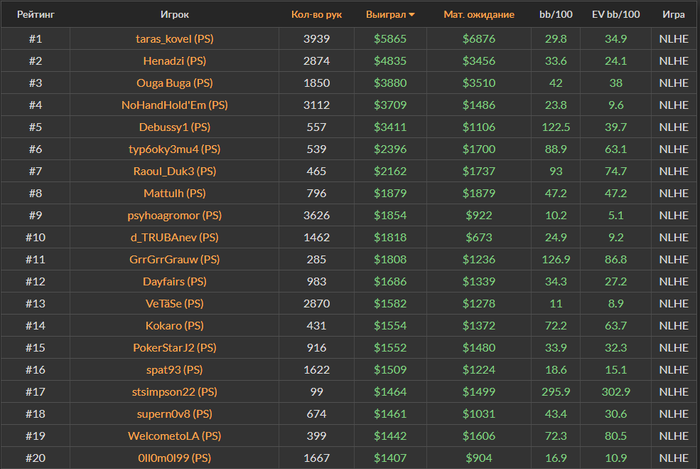
Task: Sort table by Кол-во рук column
Action: tap(317, 14)
